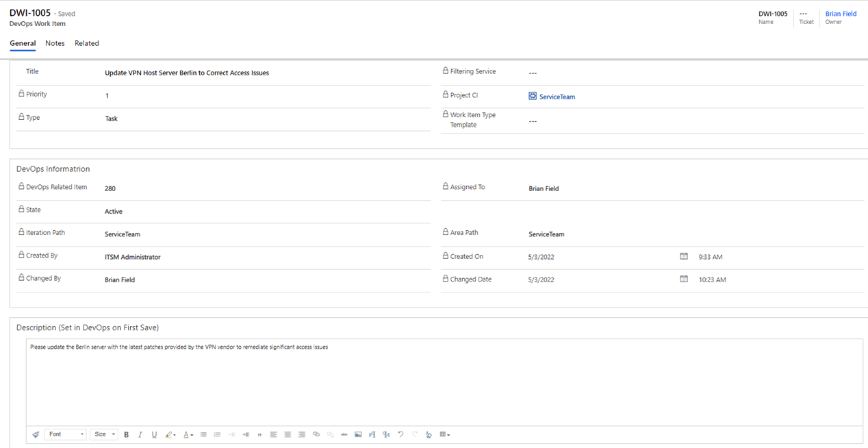Click the ServiceTeam Project CI icon

[x=533, y=97]
